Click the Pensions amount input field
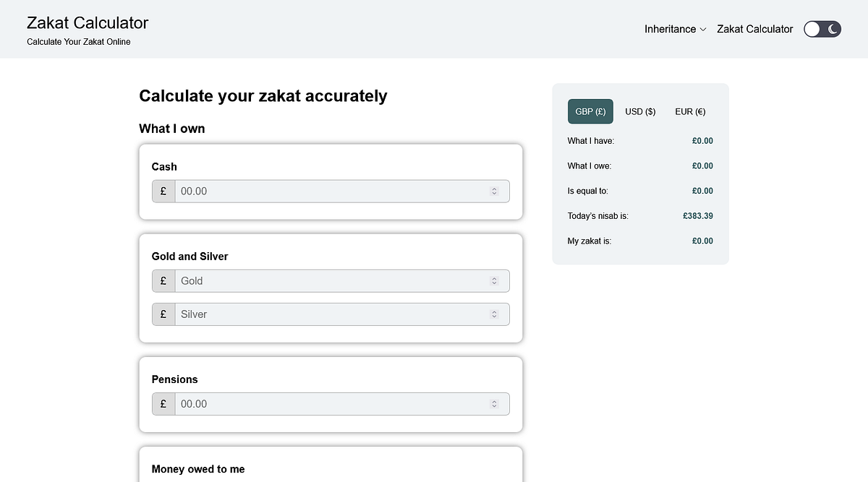Viewport: 868px width, 482px height. pos(325,404)
